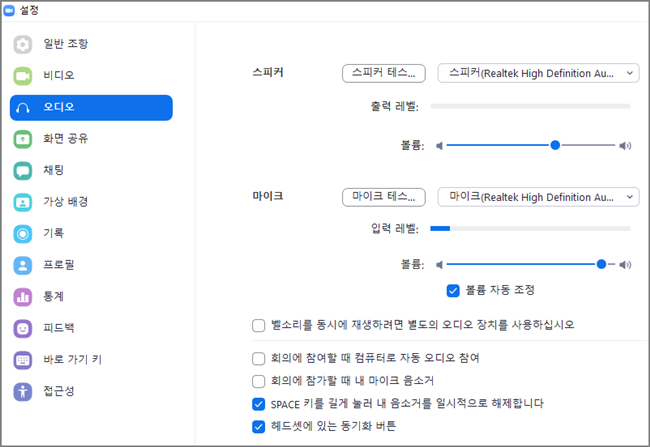Click the 비디오 camera icon

23,76
